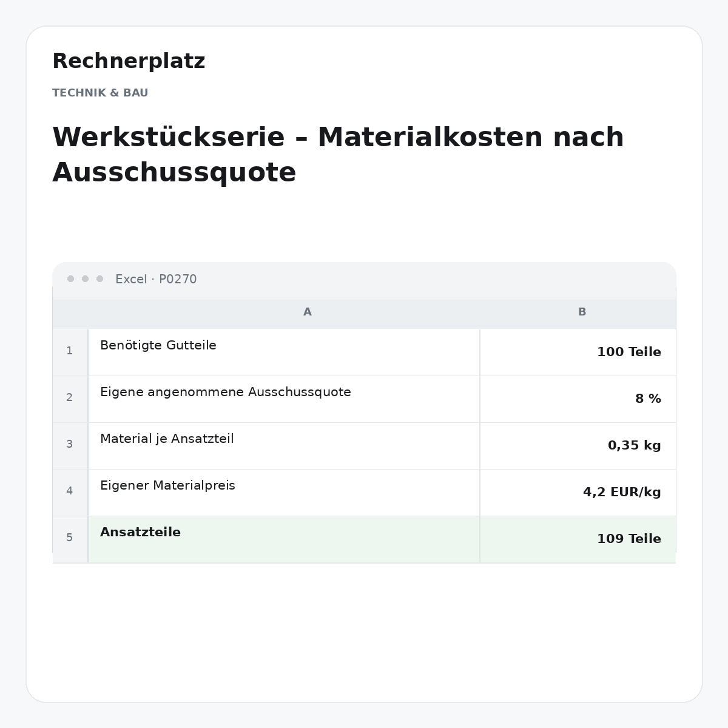Click the third gray window dot
This screenshot has width=728, height=728.
[99, 279]
